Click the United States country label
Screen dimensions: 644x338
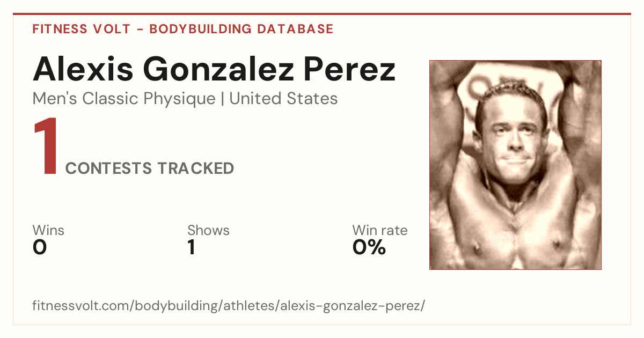(283, 99)
